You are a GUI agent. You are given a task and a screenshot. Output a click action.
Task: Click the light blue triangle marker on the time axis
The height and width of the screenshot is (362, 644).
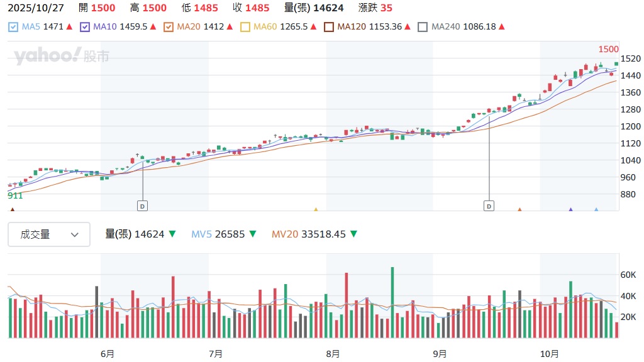tap(596, 209)
